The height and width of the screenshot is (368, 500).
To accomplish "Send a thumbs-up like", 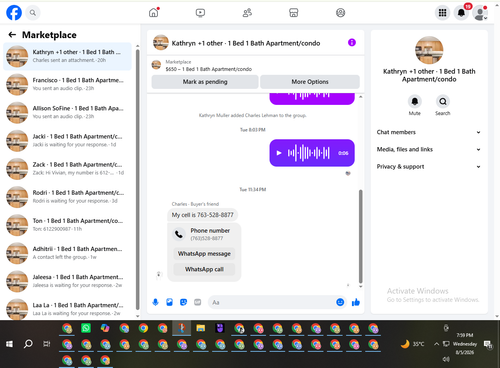I will click(x=356, y=302).
